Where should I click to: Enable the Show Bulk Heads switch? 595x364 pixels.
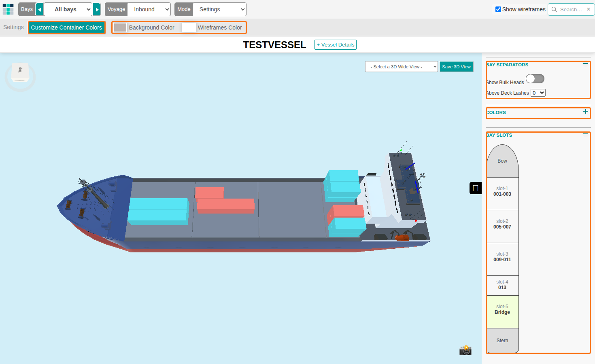pos(535,78)
